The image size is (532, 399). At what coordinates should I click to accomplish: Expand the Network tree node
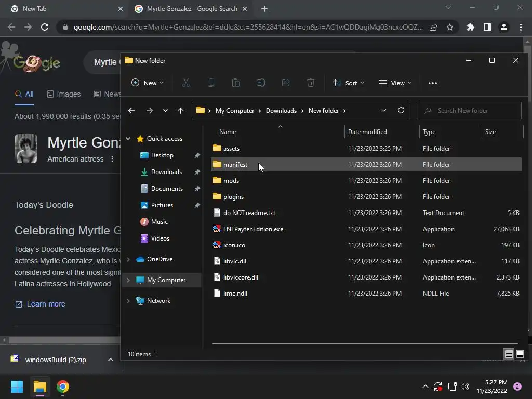pos(128,301)
